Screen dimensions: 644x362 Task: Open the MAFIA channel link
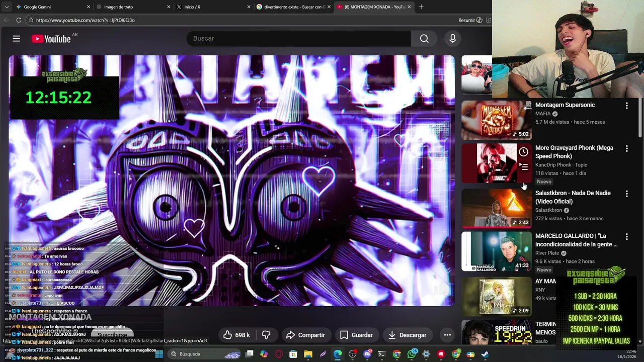[543, 114]
